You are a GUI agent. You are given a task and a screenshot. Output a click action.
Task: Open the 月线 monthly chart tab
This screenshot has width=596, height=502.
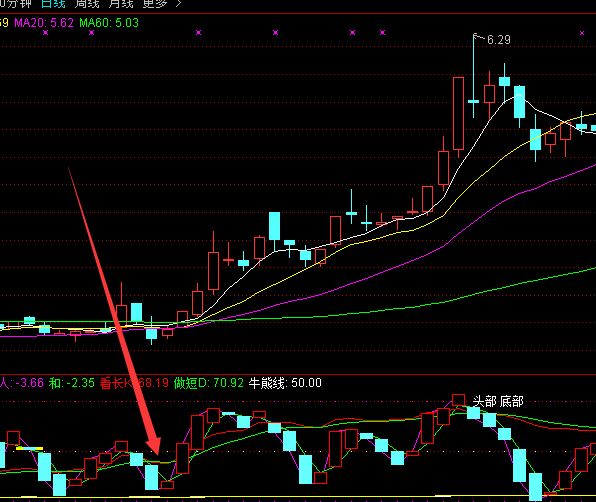[x=121, y=4]
